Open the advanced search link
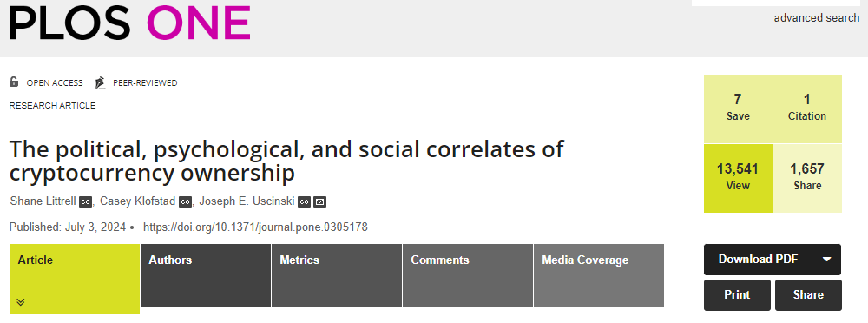This screenshot has height=323, width=868. (x=817, y=17)
